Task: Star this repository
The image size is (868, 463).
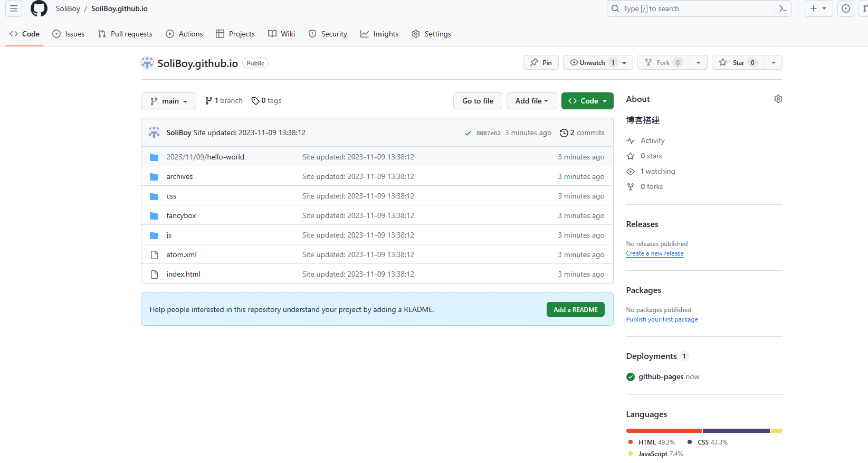Action: (738, 62)
